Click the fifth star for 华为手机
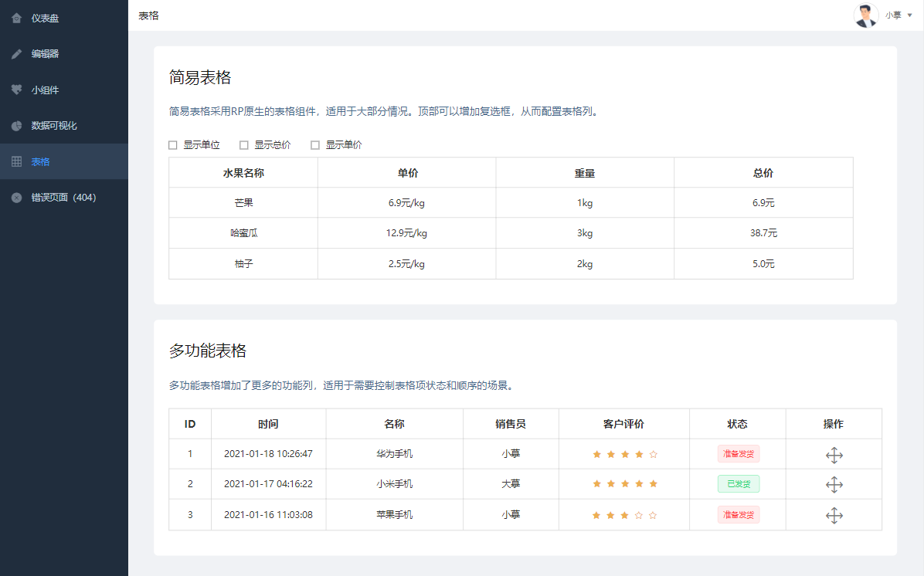The height and width of the screenshot is (576, 924). tap(654, 455)
